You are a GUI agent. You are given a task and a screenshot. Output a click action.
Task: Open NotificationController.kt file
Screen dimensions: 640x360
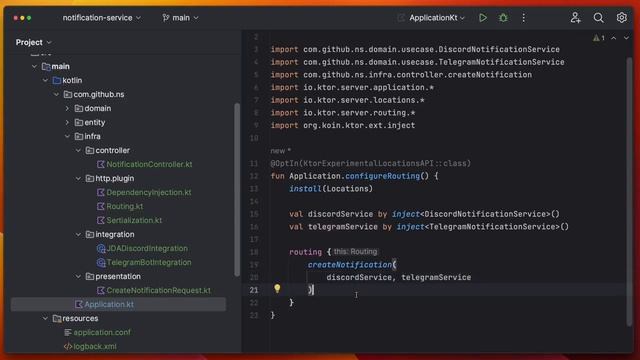[x=149, y=164]
